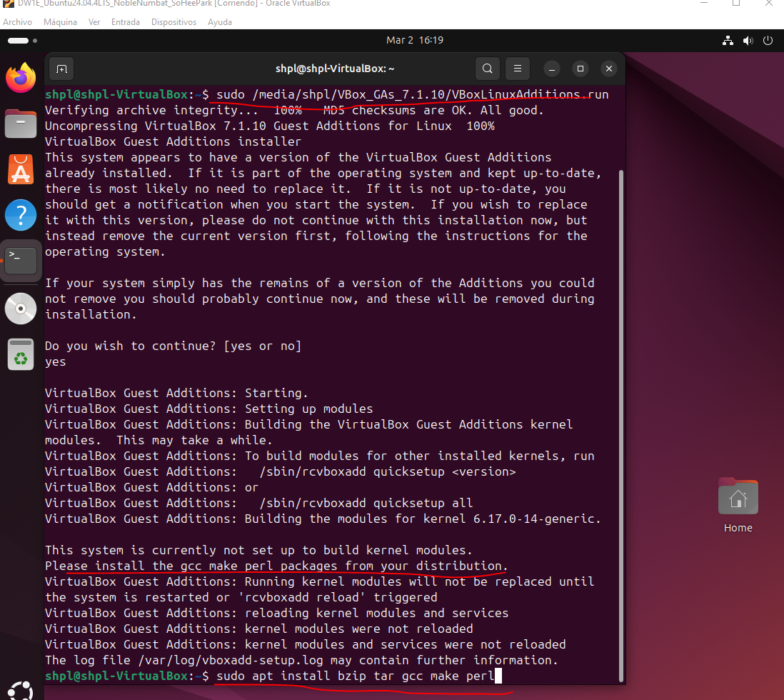Open the Home folder desktop icon

[738, 506]
